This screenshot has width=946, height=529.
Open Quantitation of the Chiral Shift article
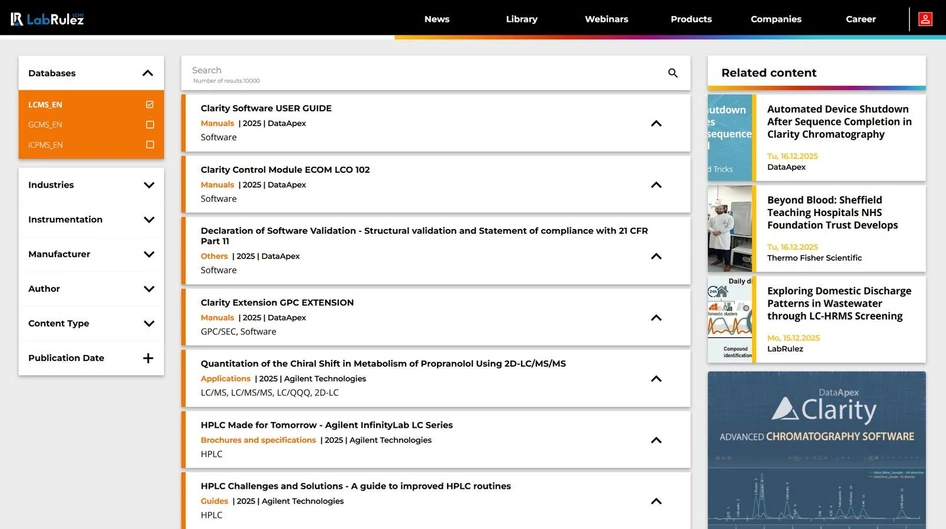pyautogui.click(x=383, y=364)
